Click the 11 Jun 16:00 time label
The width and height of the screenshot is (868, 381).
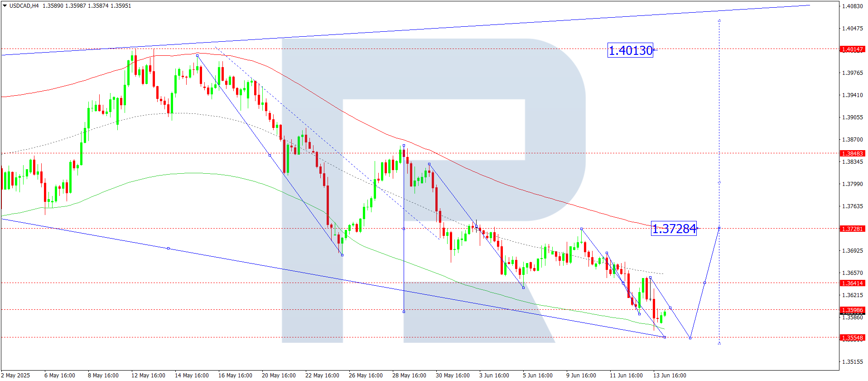pos(626,375)
